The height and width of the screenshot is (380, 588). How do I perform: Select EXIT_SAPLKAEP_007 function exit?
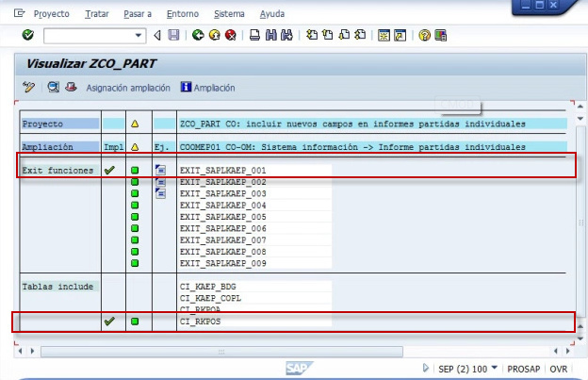pos(222,240)
